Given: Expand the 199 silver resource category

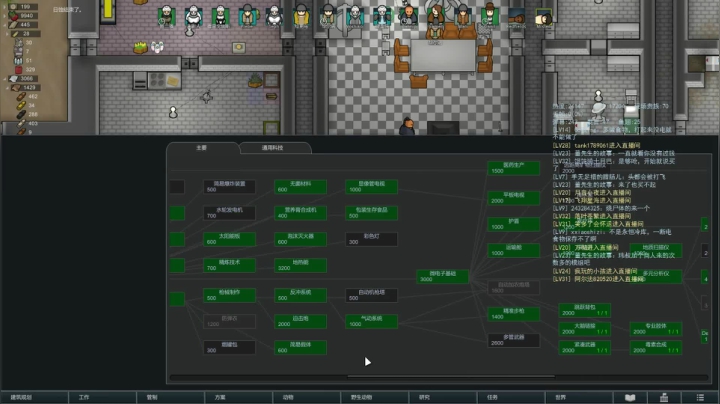Looking at the screenshot, I should pos(5,7).
